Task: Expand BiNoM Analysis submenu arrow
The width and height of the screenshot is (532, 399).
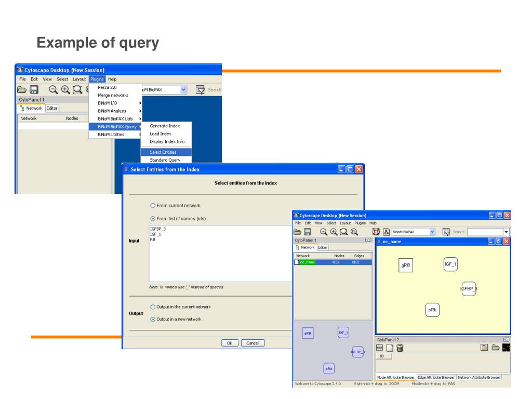Action: tap(140, 111)
